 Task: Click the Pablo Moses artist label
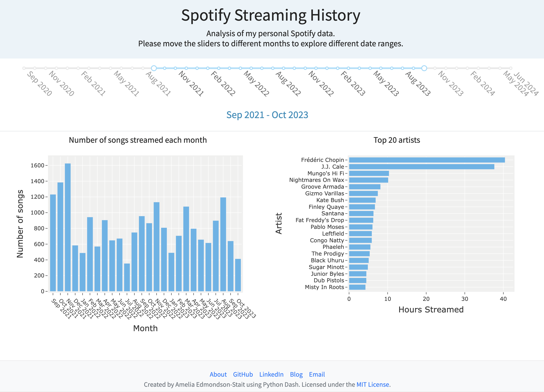tap(327, 227)
